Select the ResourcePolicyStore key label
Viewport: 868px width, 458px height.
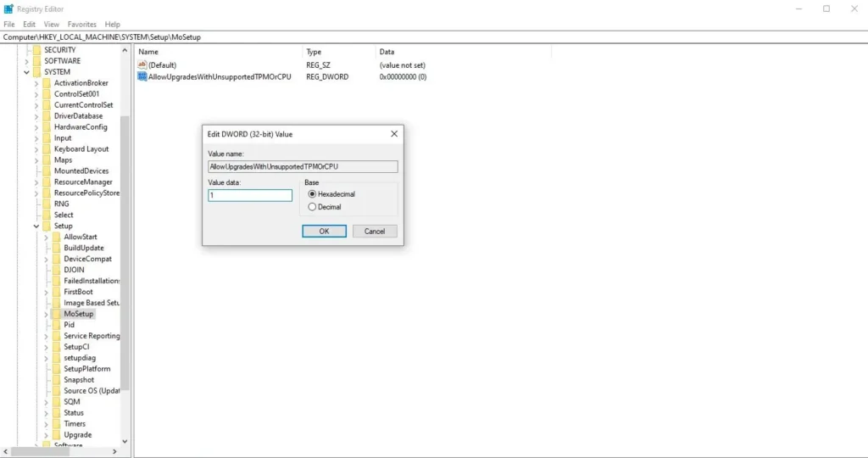click(x=87, y=193)
